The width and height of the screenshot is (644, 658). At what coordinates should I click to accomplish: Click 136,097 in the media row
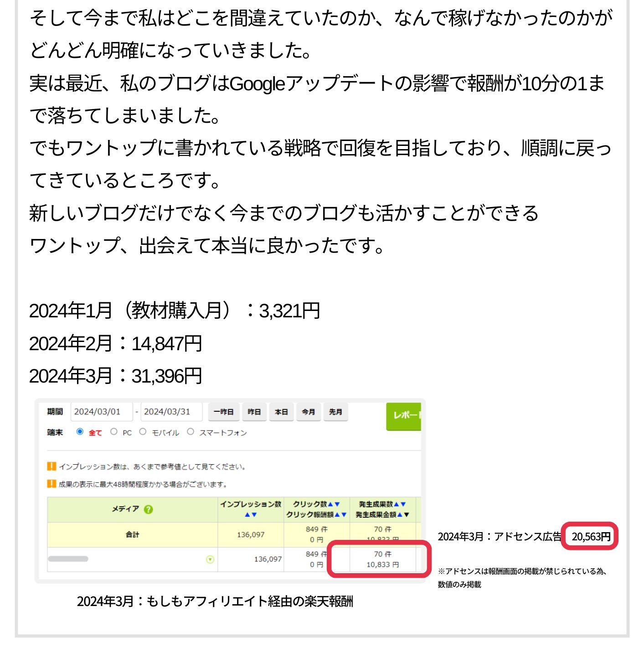point(268,559)
